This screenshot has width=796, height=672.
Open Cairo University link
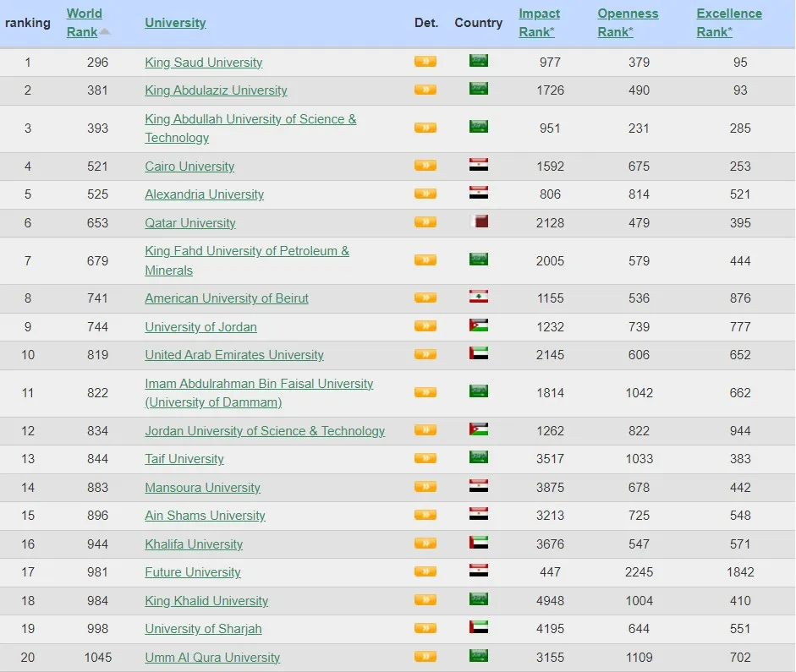pos(189,167)
